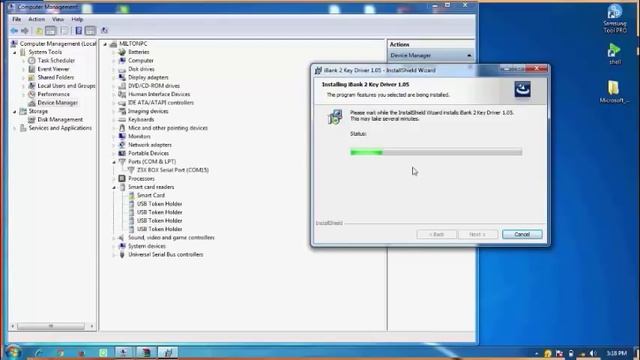Select the Disk drives category

pyautogui.click(x=141, y=69)
